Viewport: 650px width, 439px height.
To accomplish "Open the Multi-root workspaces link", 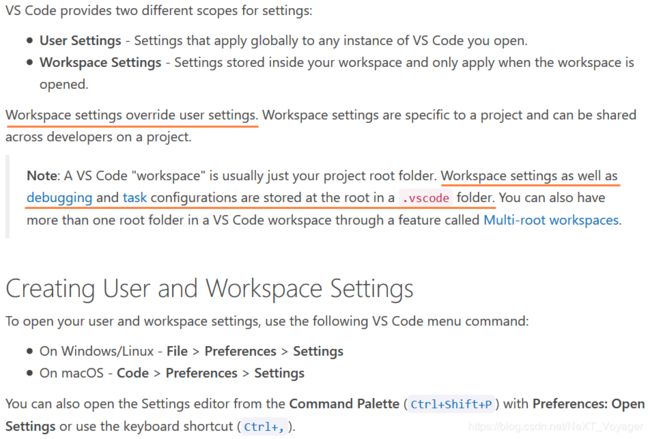I will (552, 220).
